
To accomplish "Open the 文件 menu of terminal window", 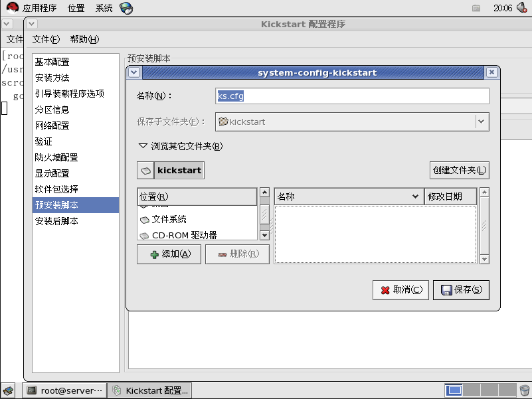I will click(x=15, y=39).
